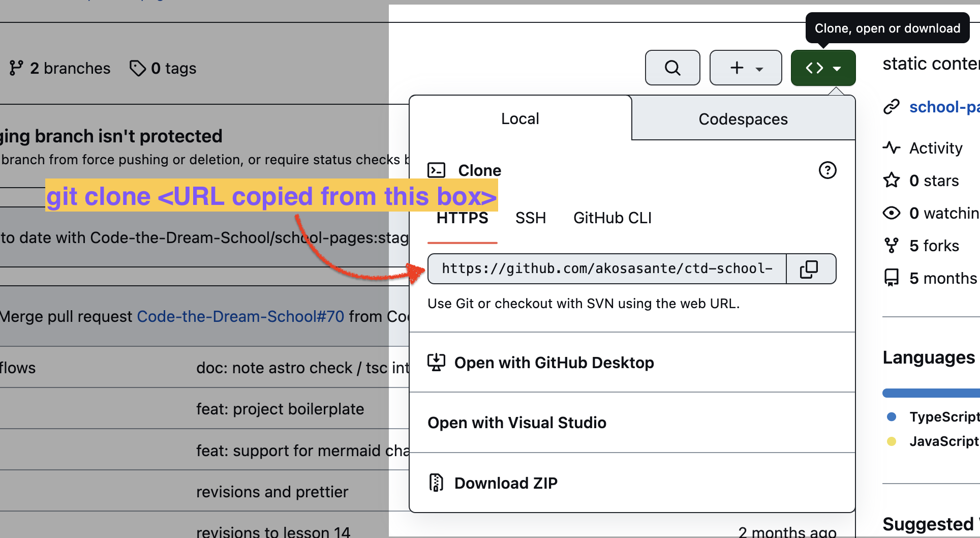Open commit 'feat: support for mermaid'
Image resolution: width=980 pixels, height=538 pixels.
303,451
